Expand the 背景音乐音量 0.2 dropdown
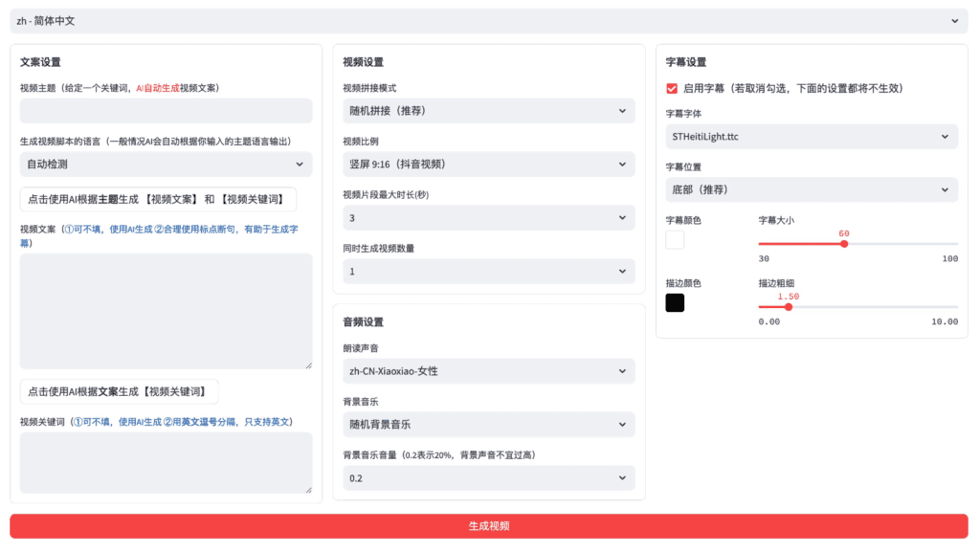 click(488, 477)
